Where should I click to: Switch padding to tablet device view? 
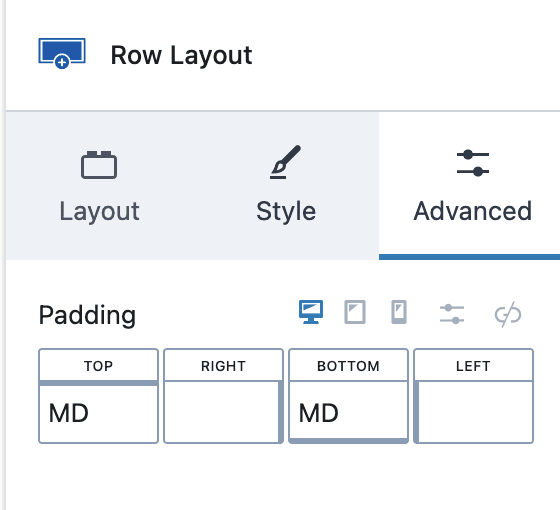pyautogui.click(x=355, y=312)
